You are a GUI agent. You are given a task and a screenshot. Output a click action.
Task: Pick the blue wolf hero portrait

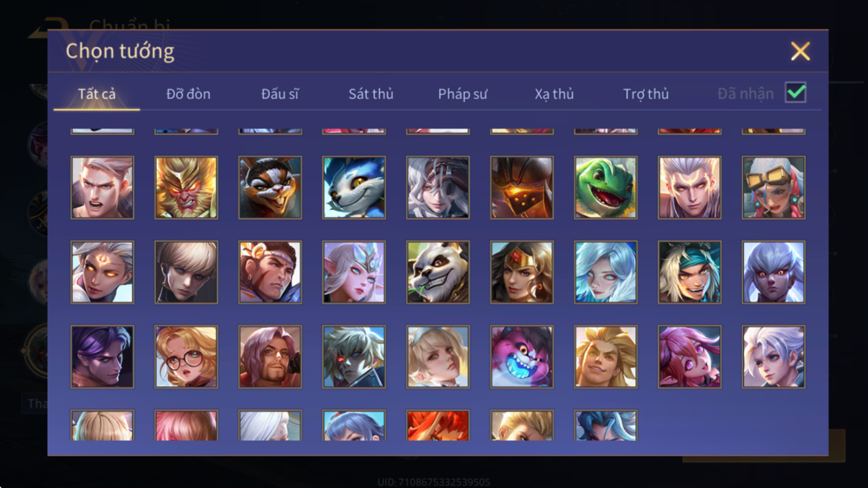click(x=354, y=188)
